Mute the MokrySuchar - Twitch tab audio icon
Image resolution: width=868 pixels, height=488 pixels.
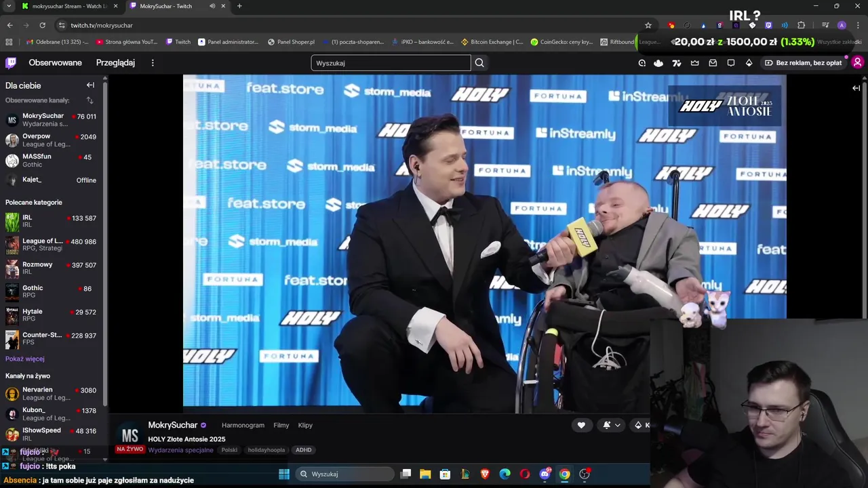click(212, 6)
